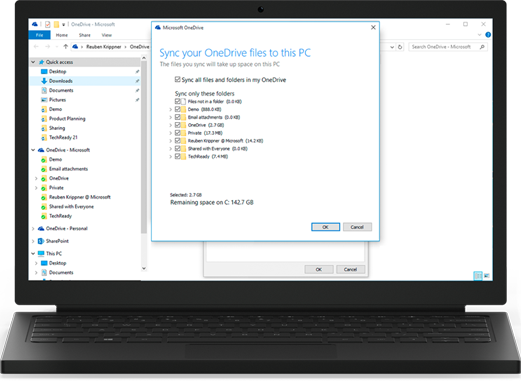Click the OneDrive - Personal cloud icon
The width and height of the screenshot is (521, 381).
coord(41,229)
